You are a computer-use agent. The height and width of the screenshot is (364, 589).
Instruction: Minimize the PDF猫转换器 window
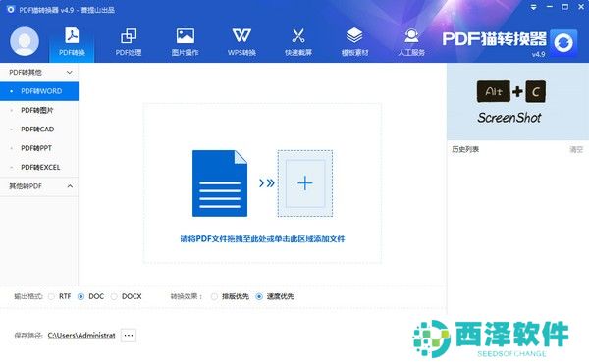point(549,7)
